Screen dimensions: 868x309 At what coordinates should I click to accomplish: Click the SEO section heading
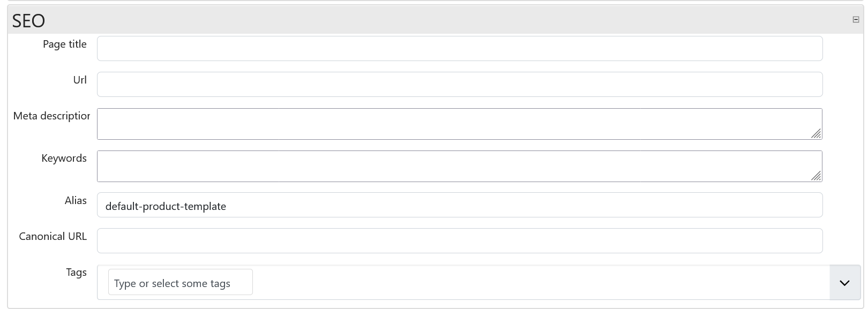point(29,21)
